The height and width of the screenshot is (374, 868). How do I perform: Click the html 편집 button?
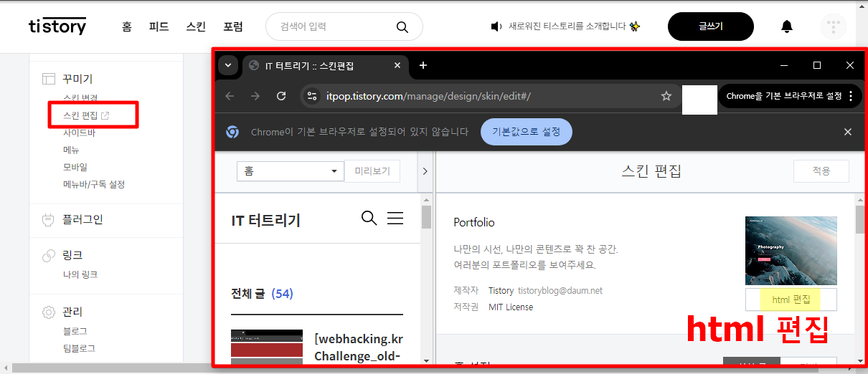point(791,299)
